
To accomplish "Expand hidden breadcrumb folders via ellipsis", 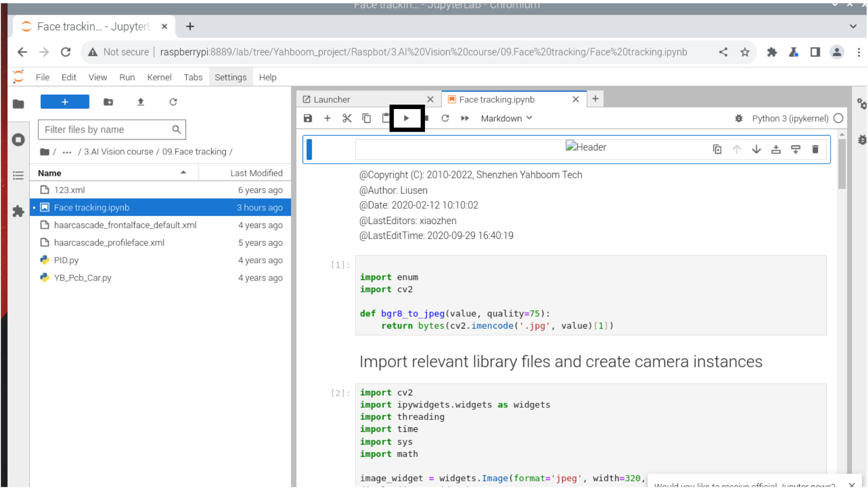I will coord(67,152).
